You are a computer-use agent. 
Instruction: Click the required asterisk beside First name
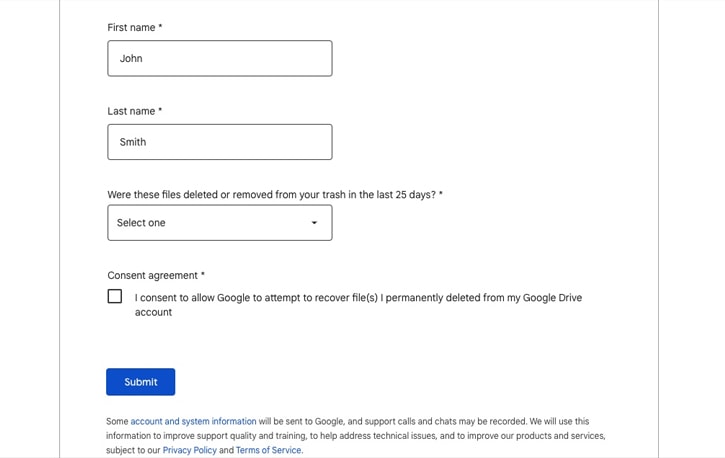click(x=160, y=26)
